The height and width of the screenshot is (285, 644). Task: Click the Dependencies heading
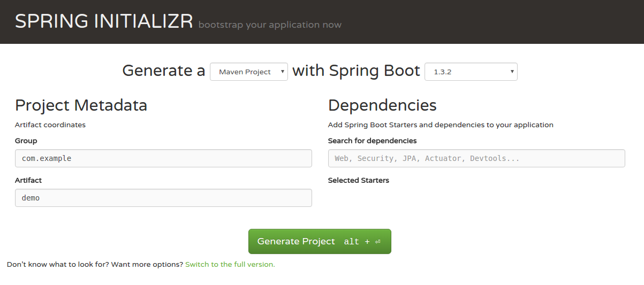pos(382,105)
